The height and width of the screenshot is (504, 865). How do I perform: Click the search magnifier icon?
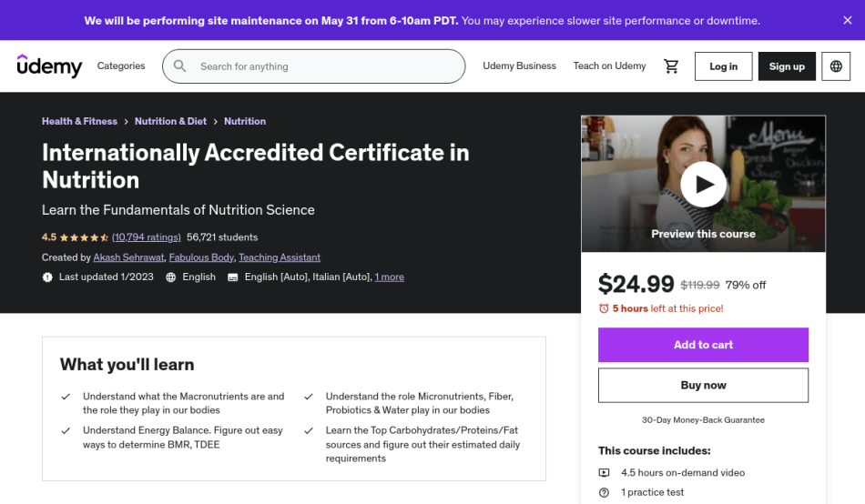coord(180,66)
